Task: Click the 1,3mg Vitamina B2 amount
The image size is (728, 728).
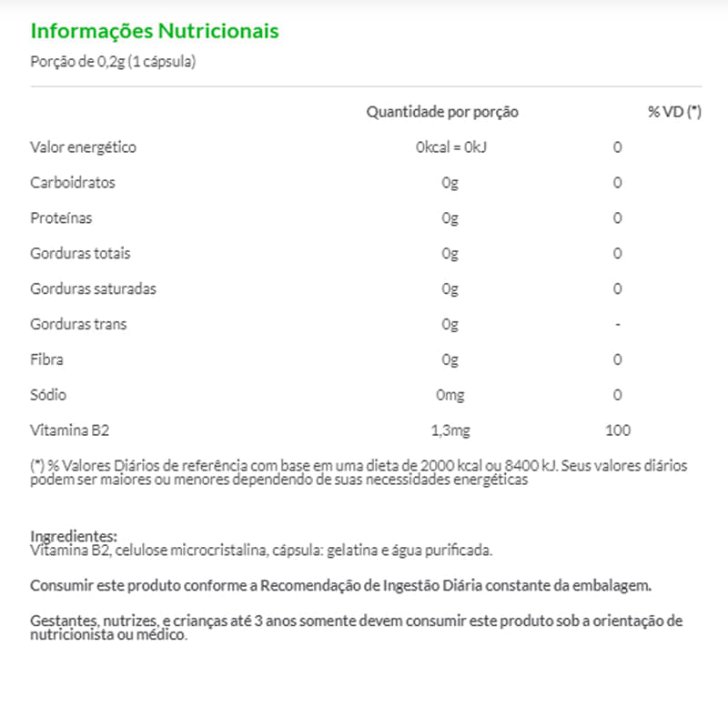Action: (x=450, y=431)
